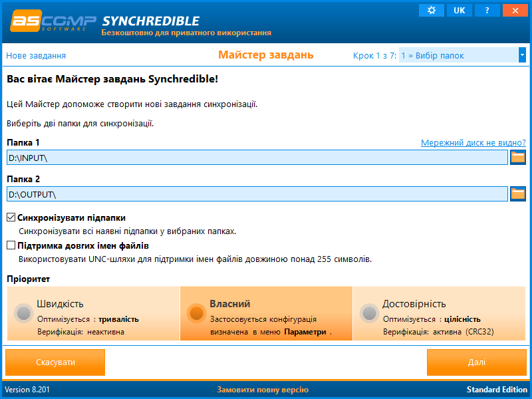Click the D:\OUTPUT\ path field

click(257, 194)
